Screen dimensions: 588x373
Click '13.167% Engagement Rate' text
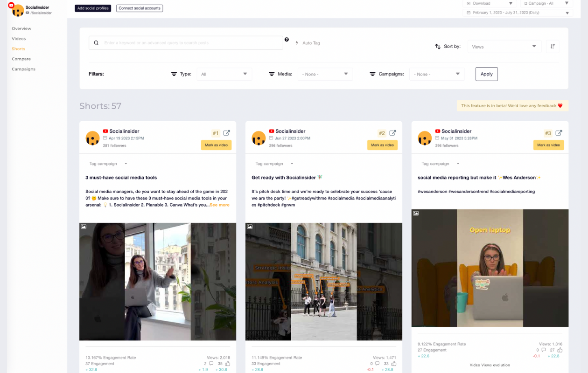point(111,358)
